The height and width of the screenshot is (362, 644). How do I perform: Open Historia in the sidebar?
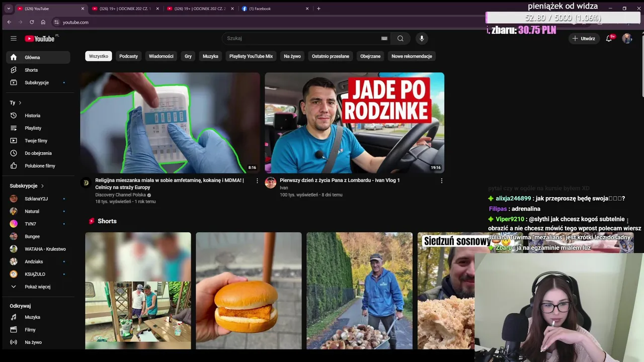[x=38, y=116]
